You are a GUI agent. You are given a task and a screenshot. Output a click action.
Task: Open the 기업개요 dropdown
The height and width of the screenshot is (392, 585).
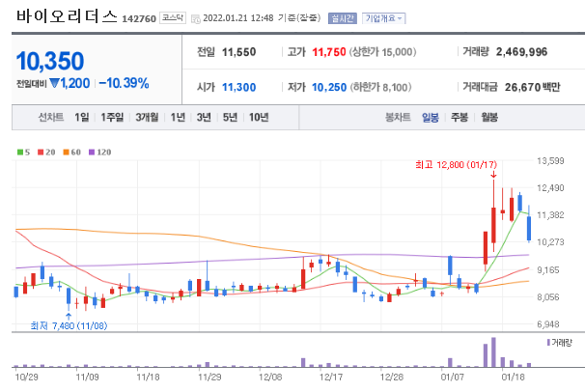(x=383, y=18)
